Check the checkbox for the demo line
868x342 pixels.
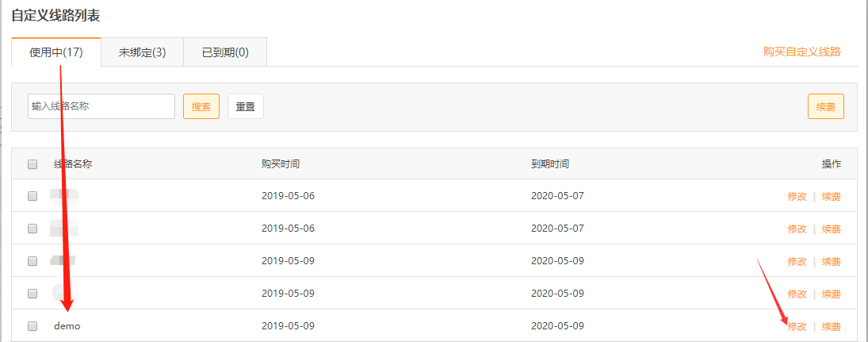click(33, 326)
